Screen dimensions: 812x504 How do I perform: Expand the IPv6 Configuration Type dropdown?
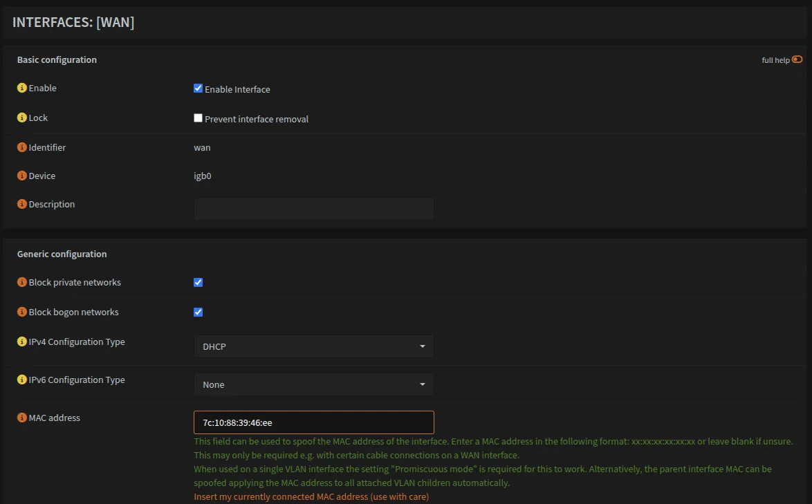(x=313, y=384)
